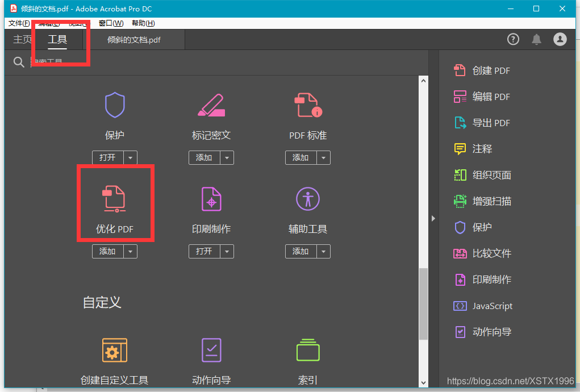Expand dropdown arrow beside 辅助工具 添加 button

(323, 252)
